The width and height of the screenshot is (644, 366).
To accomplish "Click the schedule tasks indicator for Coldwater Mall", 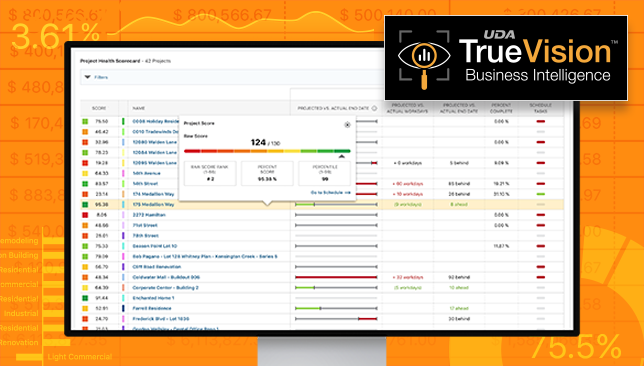I will tap(540, 277).
